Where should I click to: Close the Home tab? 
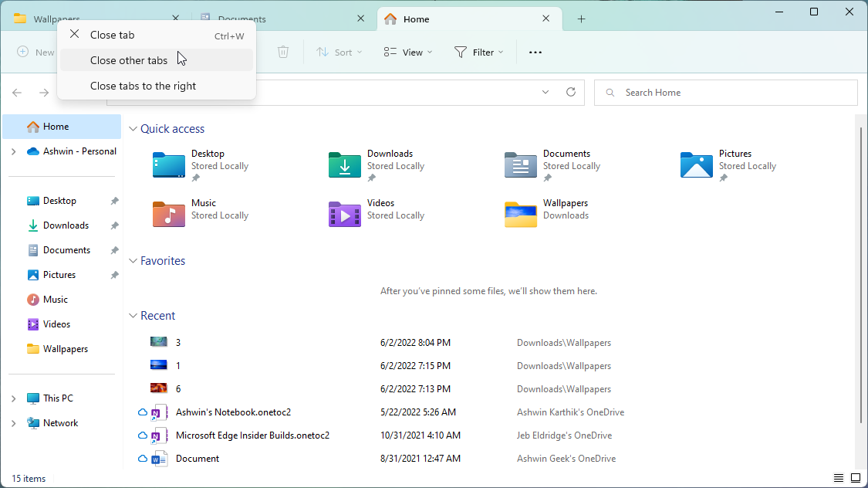point(545,19)
